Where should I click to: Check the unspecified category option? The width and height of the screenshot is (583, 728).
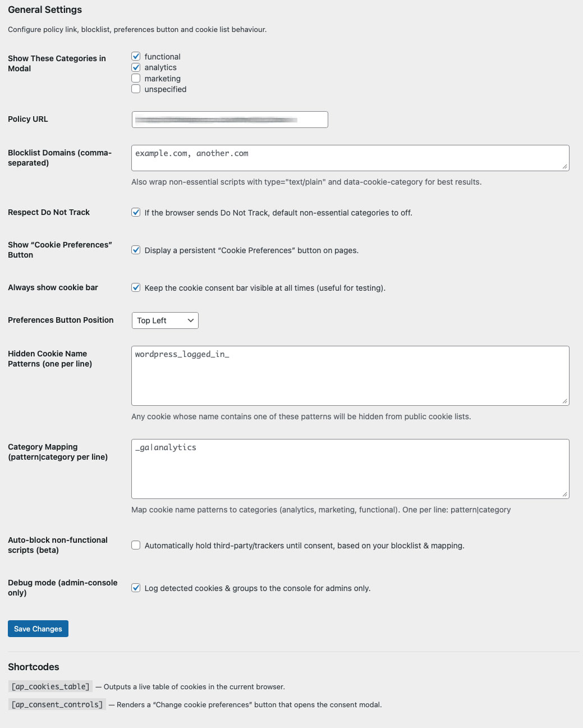coord(136,89)
